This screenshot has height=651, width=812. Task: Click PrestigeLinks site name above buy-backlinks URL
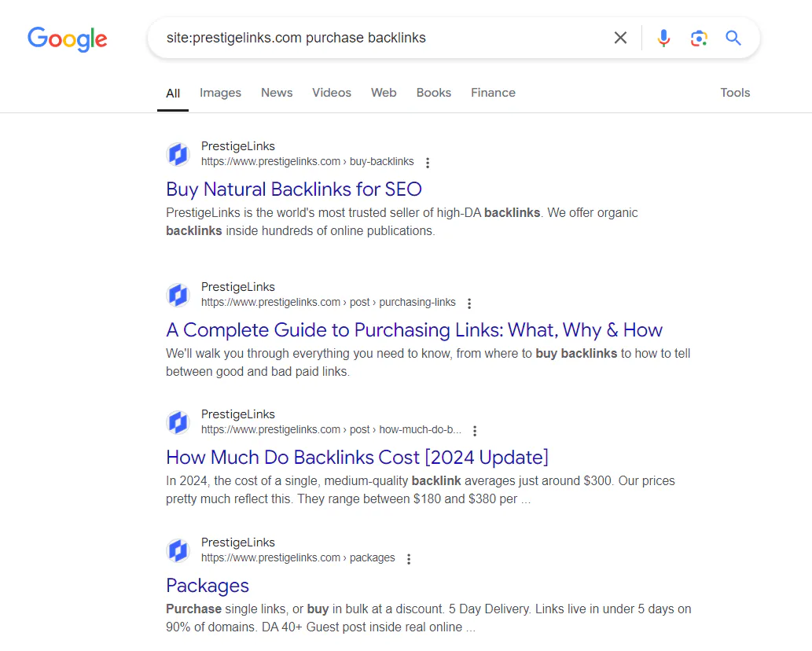[237, 146]
